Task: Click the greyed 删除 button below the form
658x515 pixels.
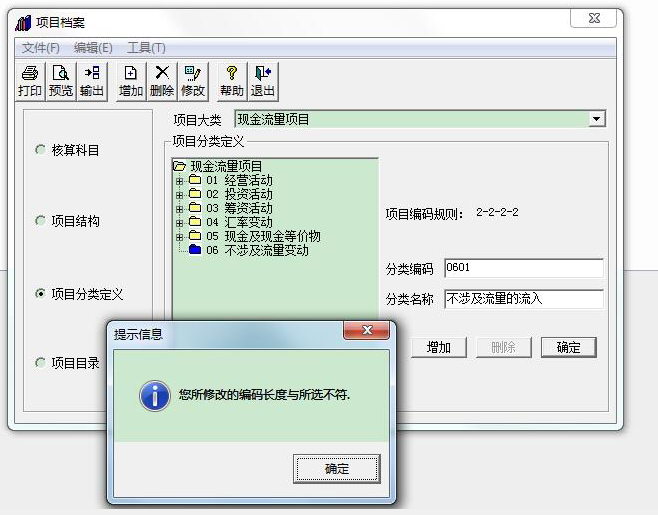Action: click(x=504, y=348)
